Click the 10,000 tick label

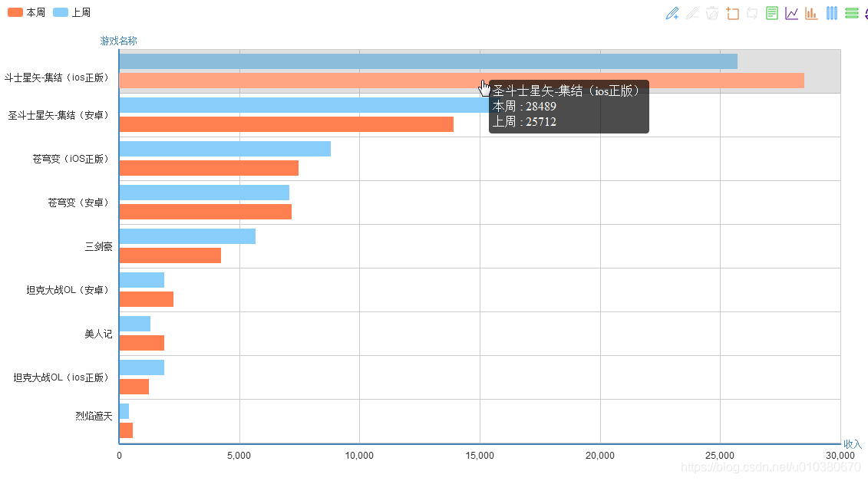click(359, 456)
